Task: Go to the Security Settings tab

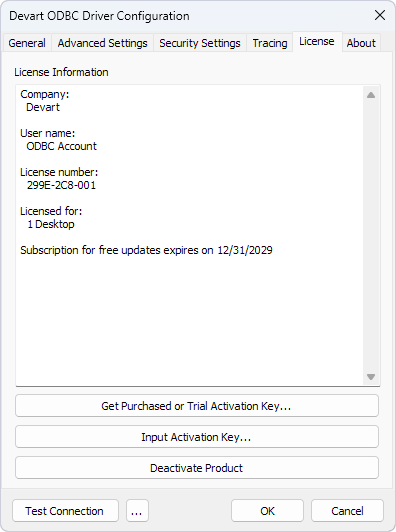Action: (200, 43)
